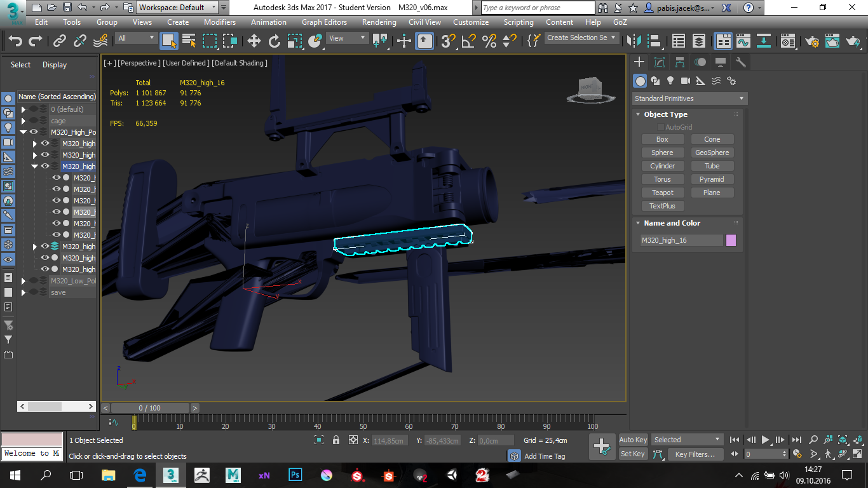Activate the Select and Rotate tool
The height and width of the screenshot is (488, 868).
[x=275, y=41]
